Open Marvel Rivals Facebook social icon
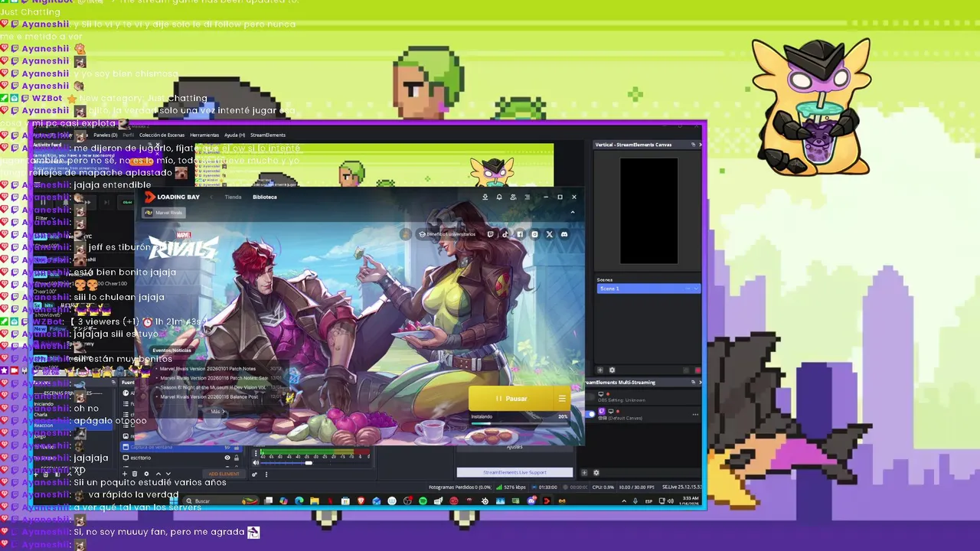Viewport: 980px width, 551px height. 520,234
